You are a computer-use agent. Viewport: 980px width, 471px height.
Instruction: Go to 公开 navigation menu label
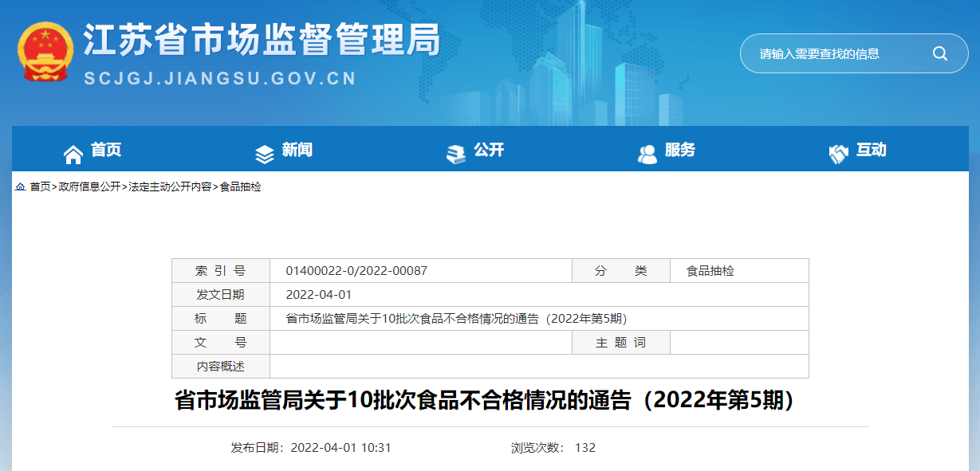488,150
